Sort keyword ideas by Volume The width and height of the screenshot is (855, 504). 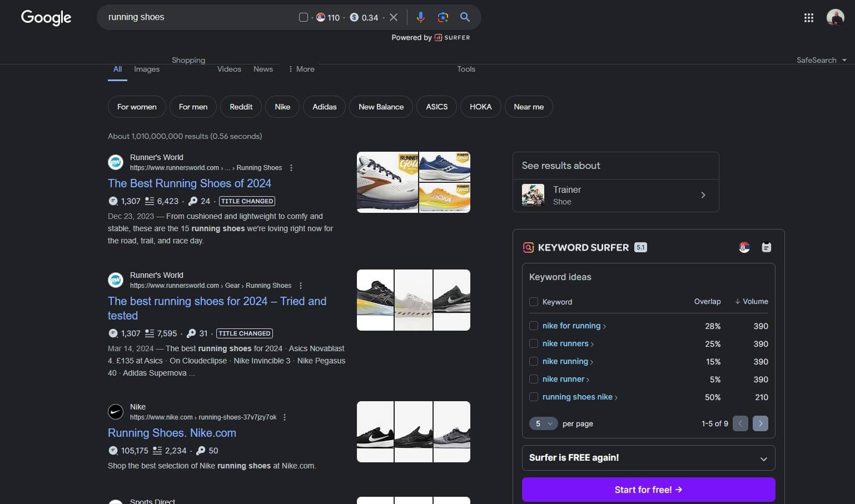coord(752,301)
